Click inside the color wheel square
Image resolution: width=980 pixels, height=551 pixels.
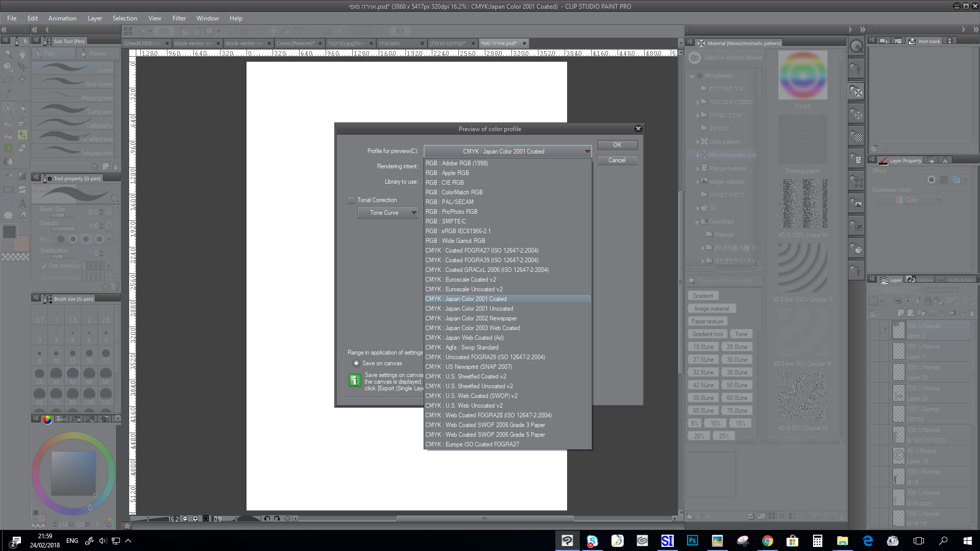click(73, 472)
